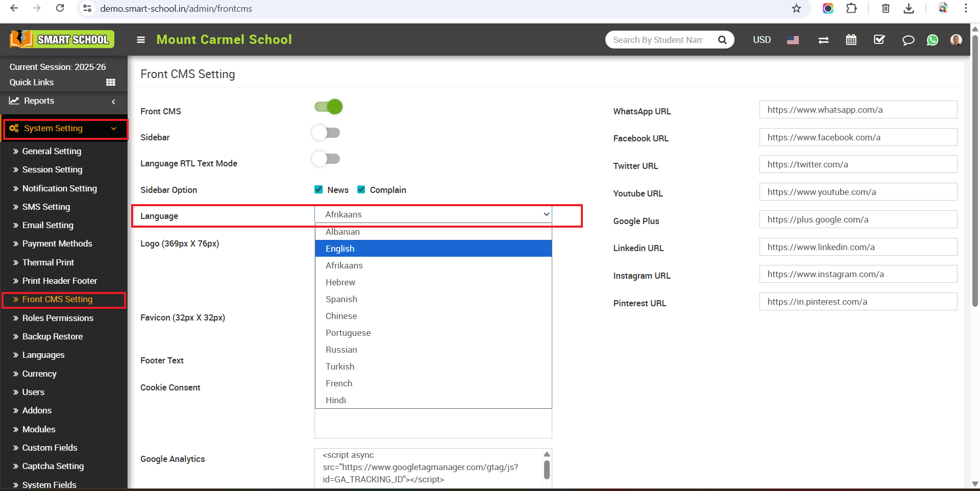This screenshot has width=980, height=491.
Task: Click the colorful circle extension icon
Action: tap(828, 8)
